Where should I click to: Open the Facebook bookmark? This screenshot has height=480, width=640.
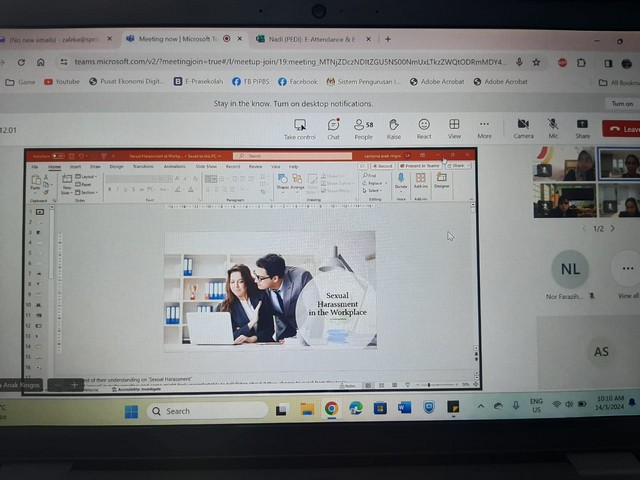click(x=297, y=82)
